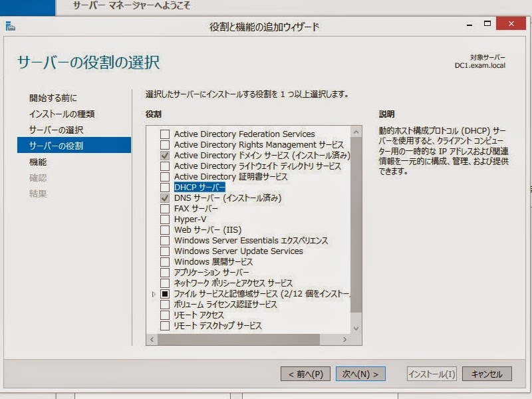Go to インストールの種類 step
Viewport: 532px width, 399px height.
tap(62, 114)
